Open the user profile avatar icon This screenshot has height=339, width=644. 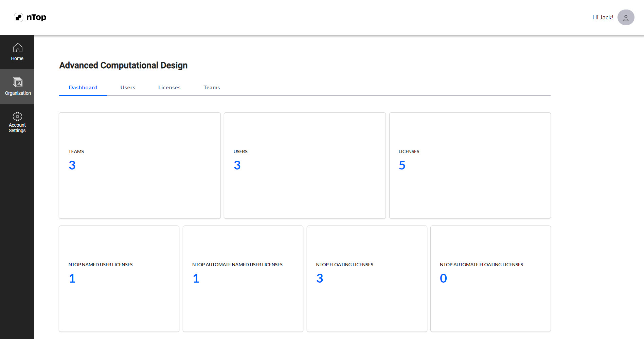click(626, 17)
